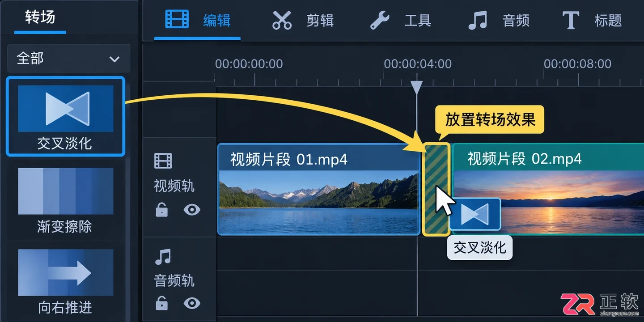Toggle visibility of the 音频轨 track

(192, 303)
